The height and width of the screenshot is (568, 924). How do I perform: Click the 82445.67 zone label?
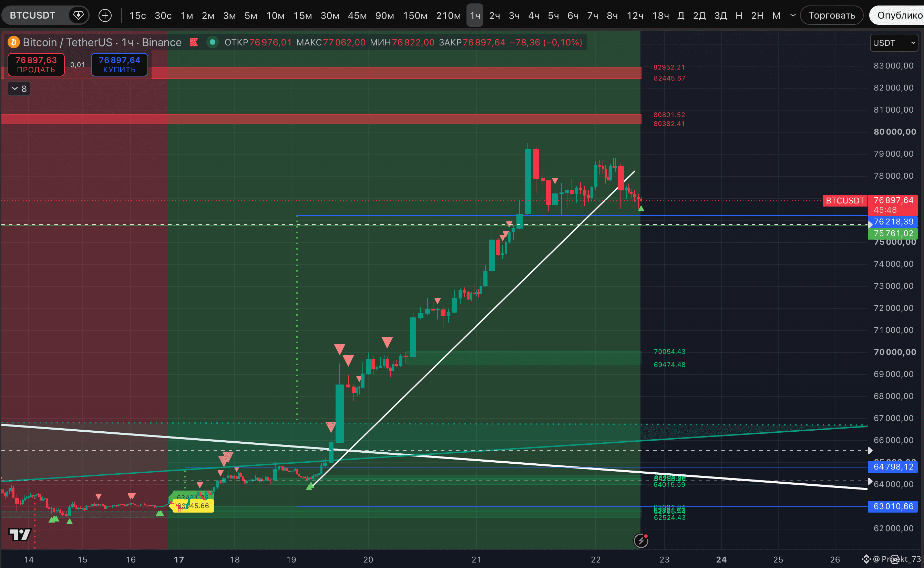[x=669, y=78]
